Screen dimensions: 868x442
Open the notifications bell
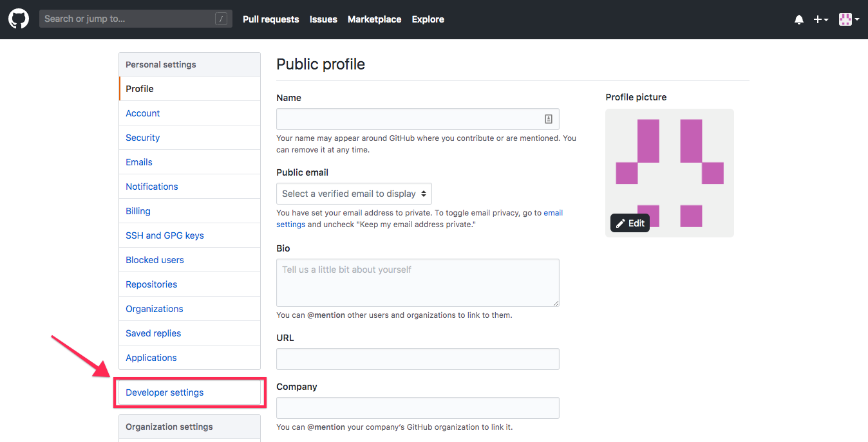[799, 19]
